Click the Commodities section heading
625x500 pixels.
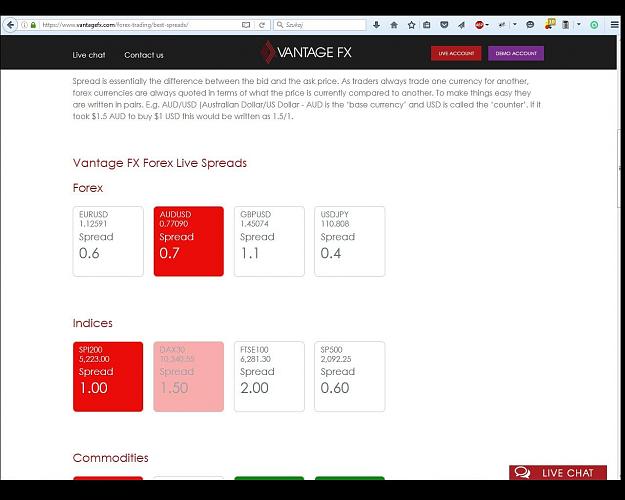pyautogui.click(x=110, y=458)
